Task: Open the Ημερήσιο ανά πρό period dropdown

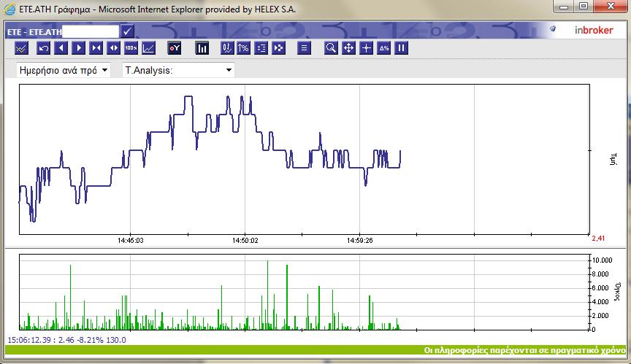Action: click(x=64, y=70)
